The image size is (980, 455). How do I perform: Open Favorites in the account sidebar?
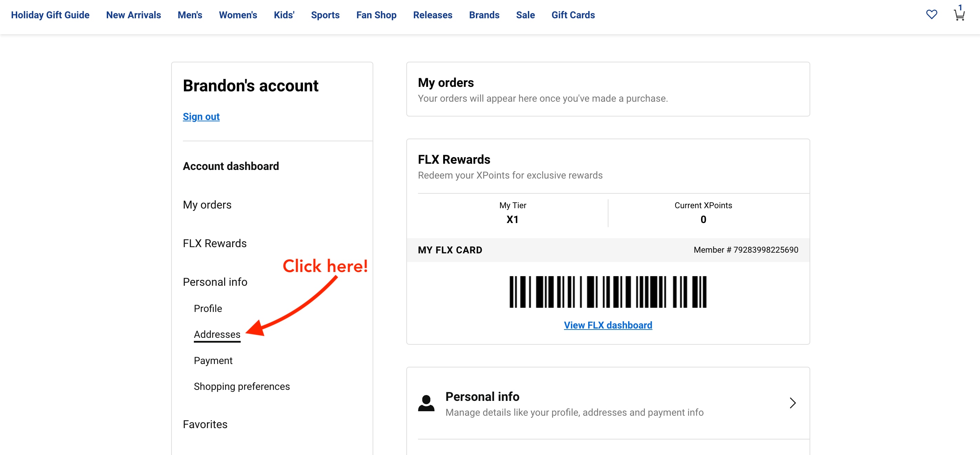click(x=205, y=424)
